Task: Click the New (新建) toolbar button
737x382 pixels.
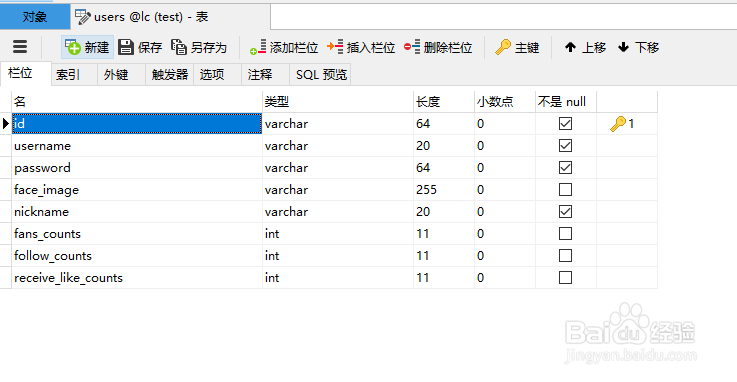Action: pos(87,47)
